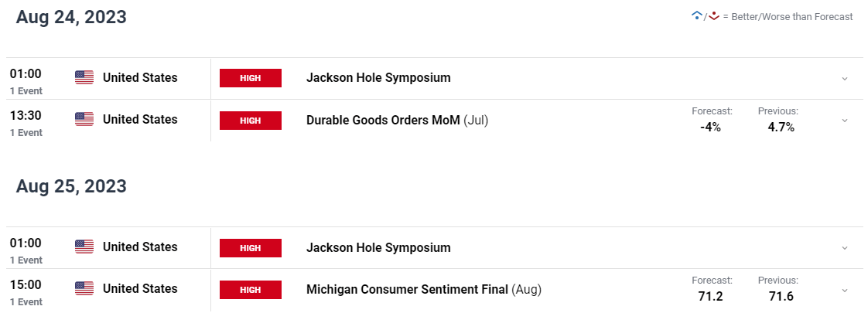The width and height of the screenshot is (868, 313).
Task: Click the Michigan Sentiment previous value 71.6
Action: point(781,297)
